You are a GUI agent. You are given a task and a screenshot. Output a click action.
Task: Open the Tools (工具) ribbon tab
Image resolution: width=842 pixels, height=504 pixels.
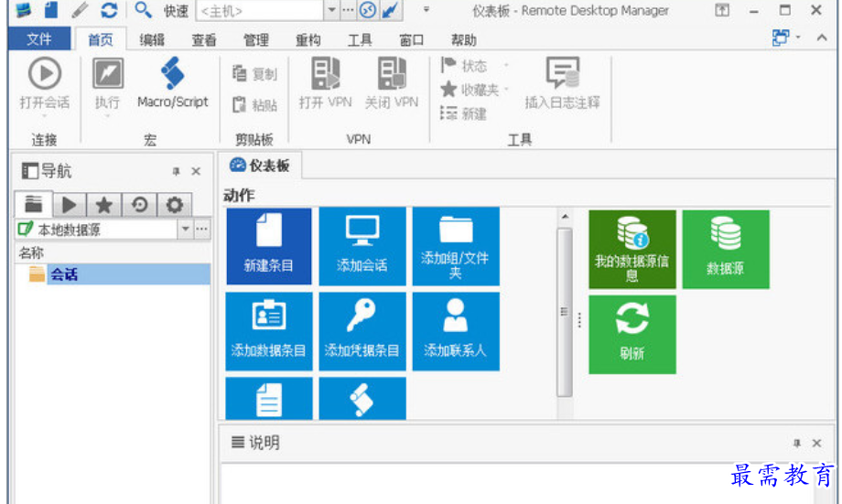[360, 39]
